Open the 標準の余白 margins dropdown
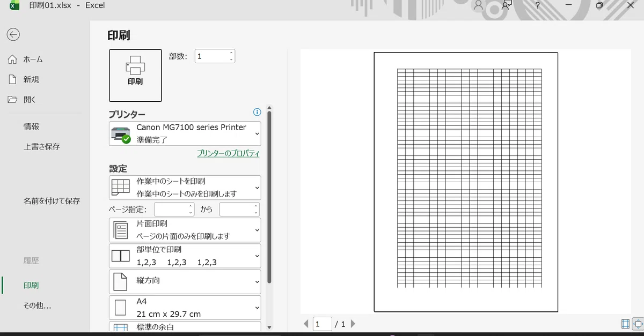 point(185,326)
